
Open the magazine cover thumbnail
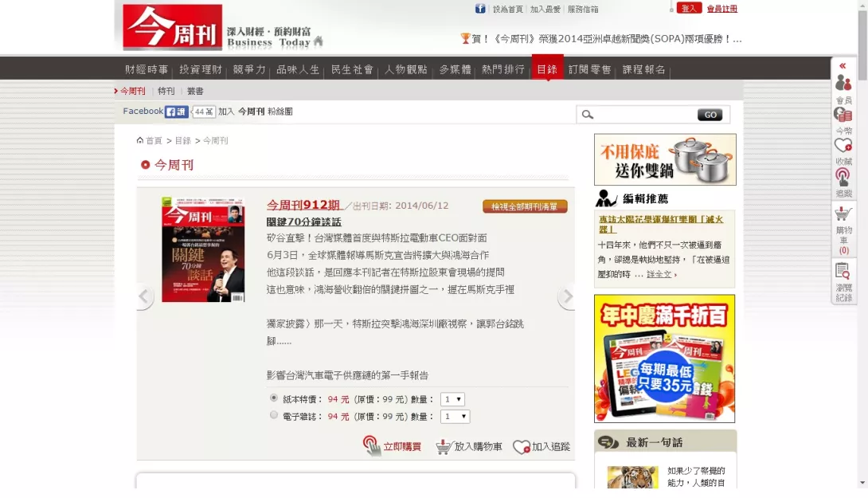point(203,249)
